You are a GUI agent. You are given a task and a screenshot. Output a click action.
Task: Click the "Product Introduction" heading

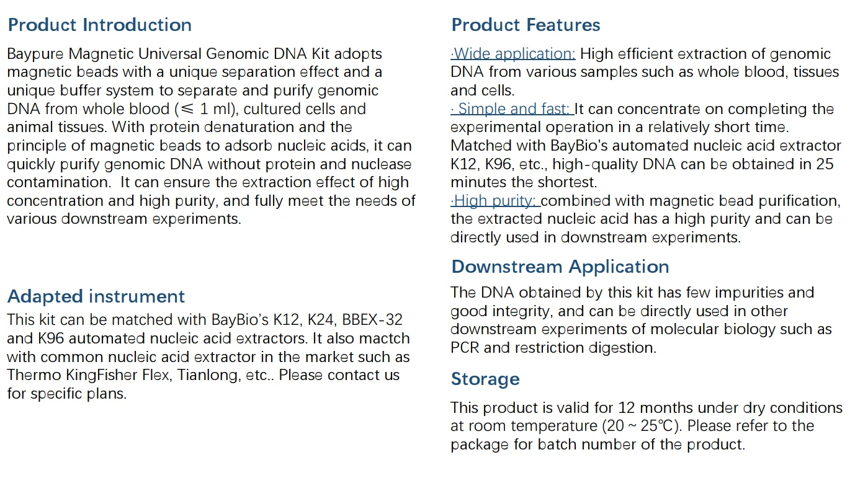100,25
